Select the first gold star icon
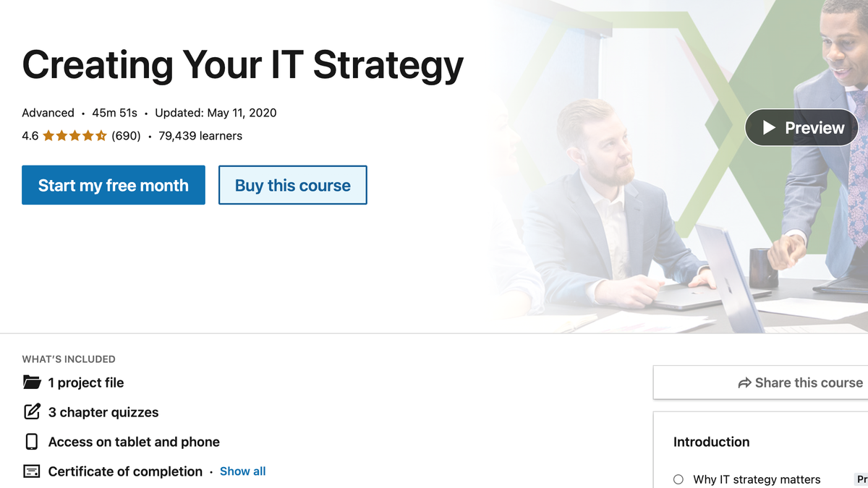 click(x=49, y=135)
